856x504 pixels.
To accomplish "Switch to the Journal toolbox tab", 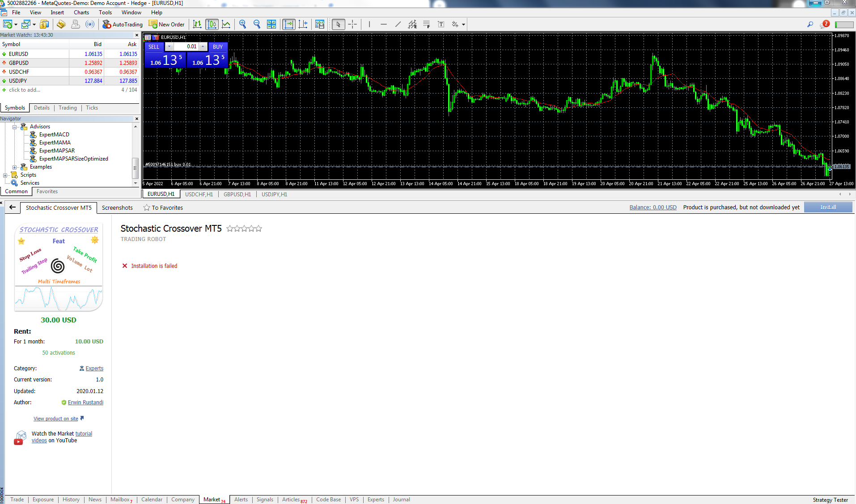I will [x=401, y=500].
